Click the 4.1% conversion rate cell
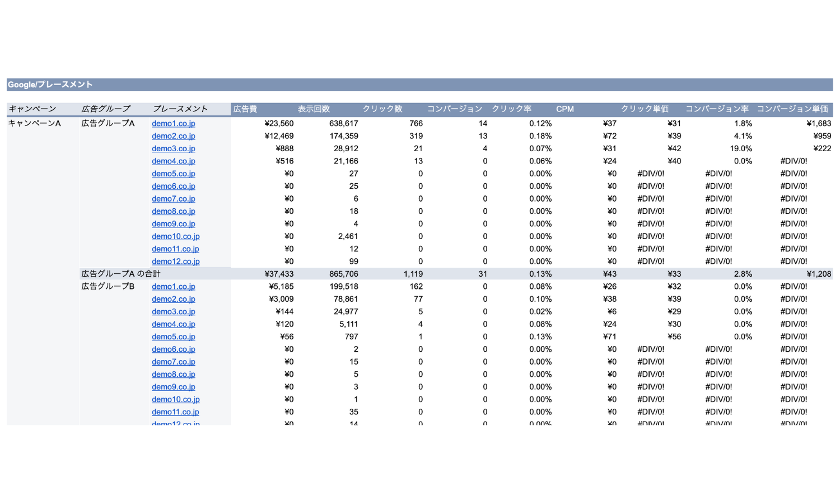 point(743,136)
